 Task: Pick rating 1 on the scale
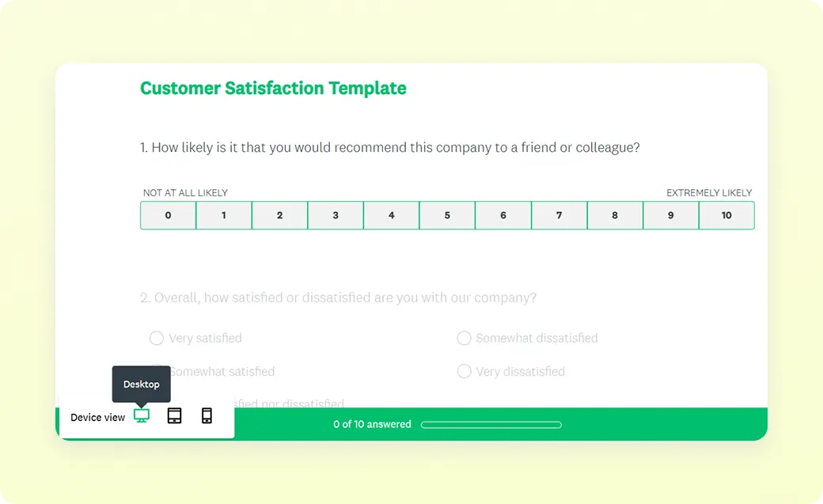224,215
